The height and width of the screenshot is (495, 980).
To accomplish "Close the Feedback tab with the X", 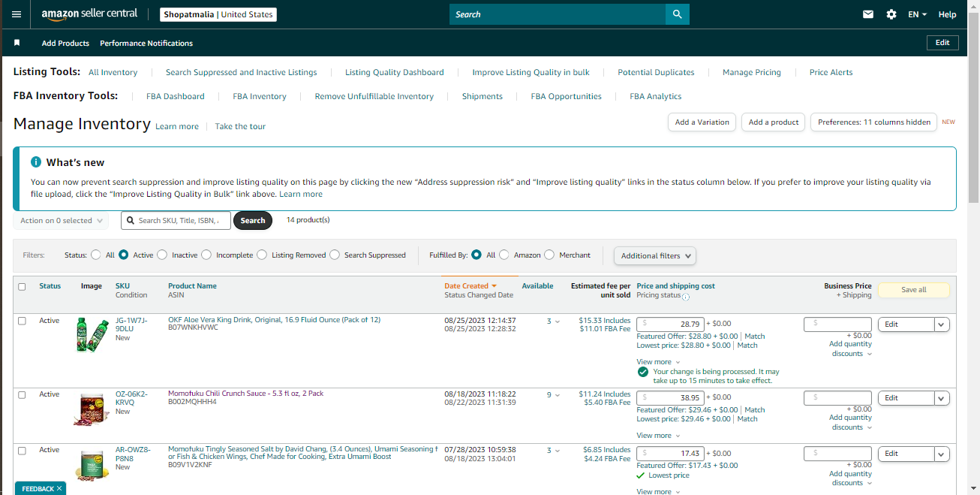I will (59, 488).
